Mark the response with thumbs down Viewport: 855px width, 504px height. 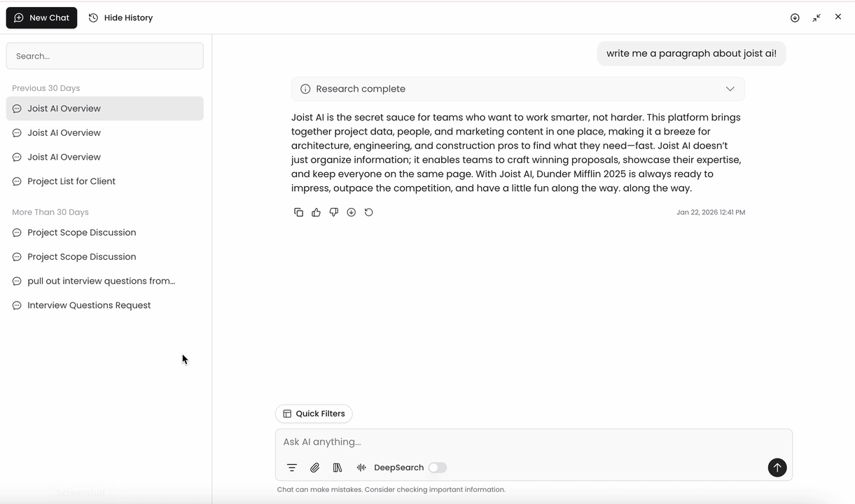click(333, 212)
